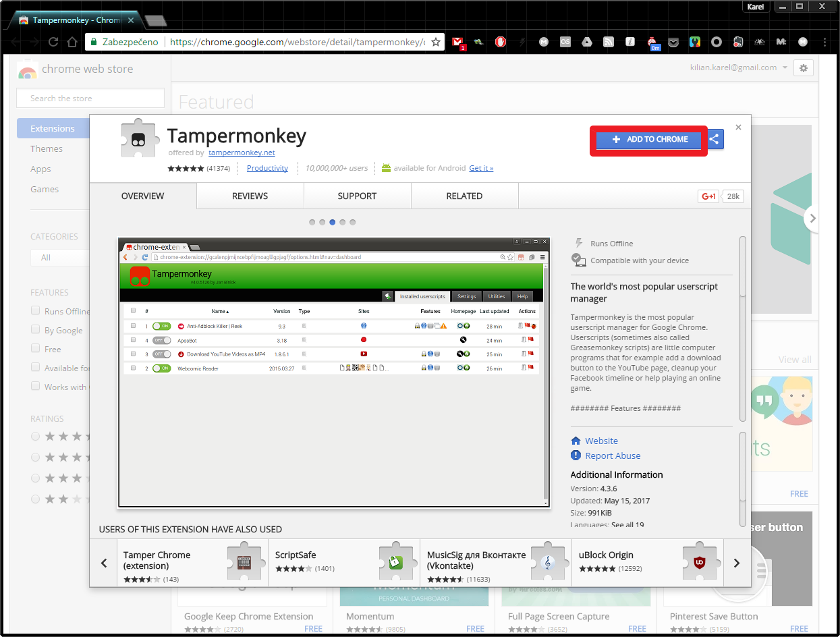Open the new tab button
Image resolution: width=840 pixels, height=637 pixels.
tap(156, 20)
